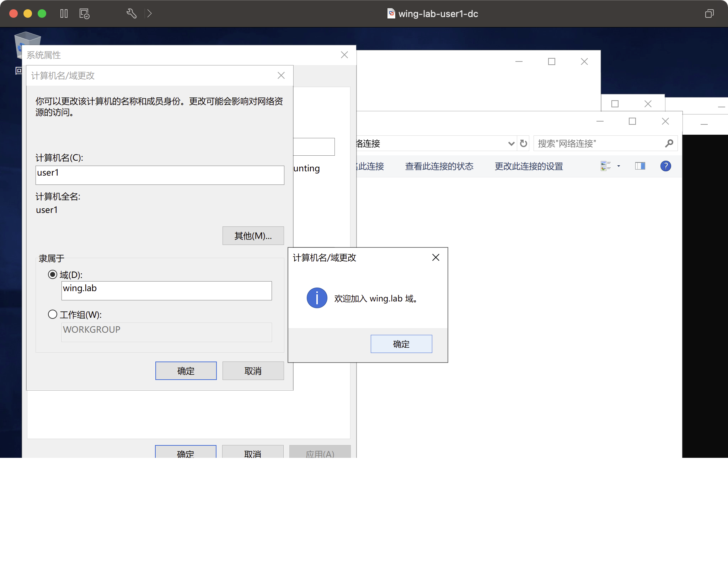Open the VM snapshot screen icon
This screenshot has width=728, height=573.
pos(84,14)
